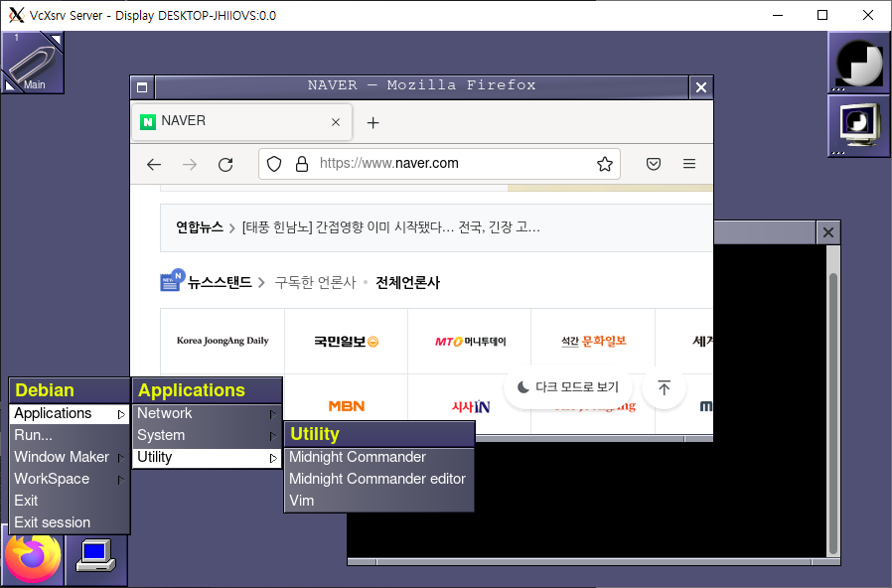The image size is (892, 588).
Task: Close the NAVER tab
Action: (336, 122)
